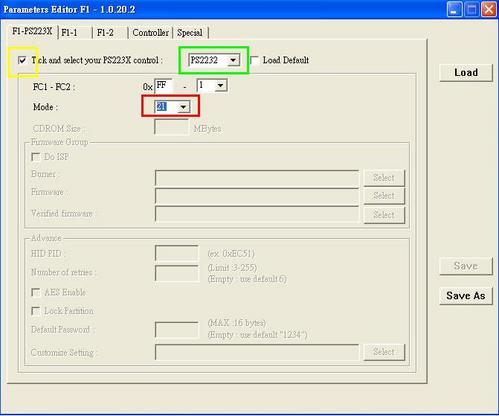Enable the Load Default checkbox

click(255, 60)
